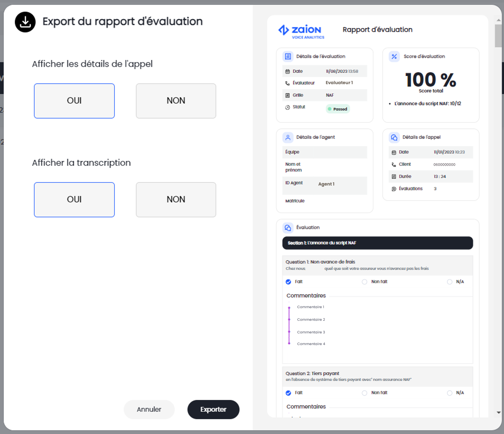The width and height of the screenshot is (504, 434).
Task: Click the clock icon next to Statut
Action: tap(288, 107)
